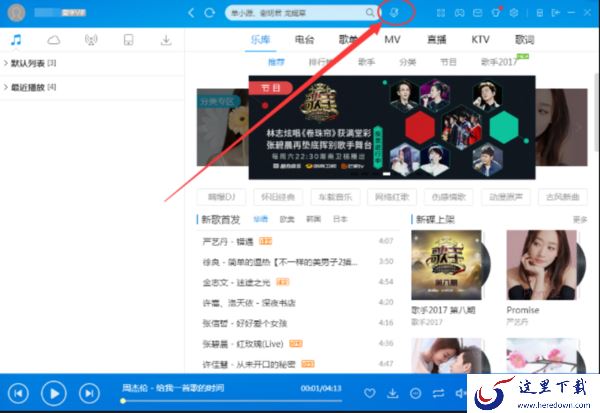Select the 分类 sub-tab
600x413 pixels.
point(408,62)
